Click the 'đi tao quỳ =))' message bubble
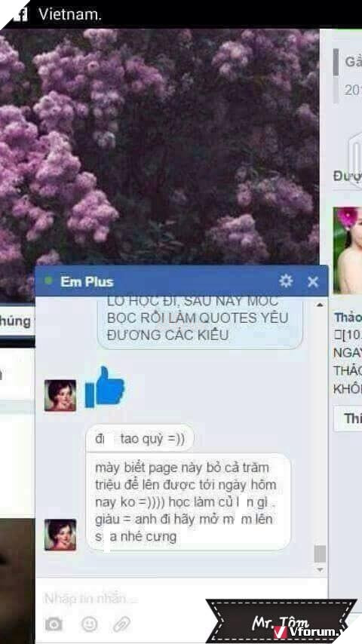The image size is (362, 644). (x=140, y=439)
